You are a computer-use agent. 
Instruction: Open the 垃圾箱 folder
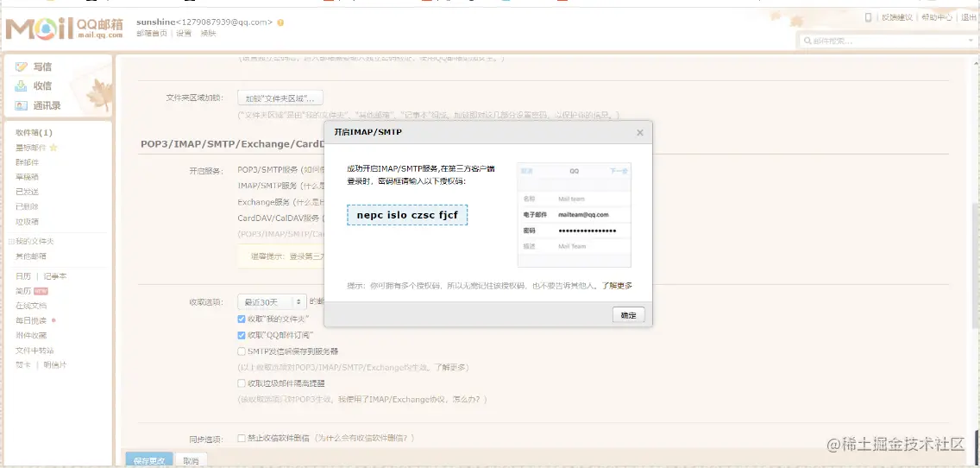[28, 222]
